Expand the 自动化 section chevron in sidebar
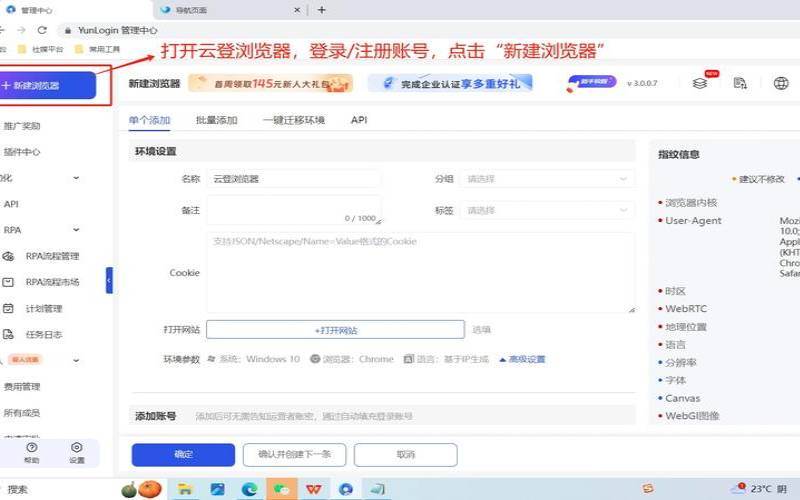 76,178
